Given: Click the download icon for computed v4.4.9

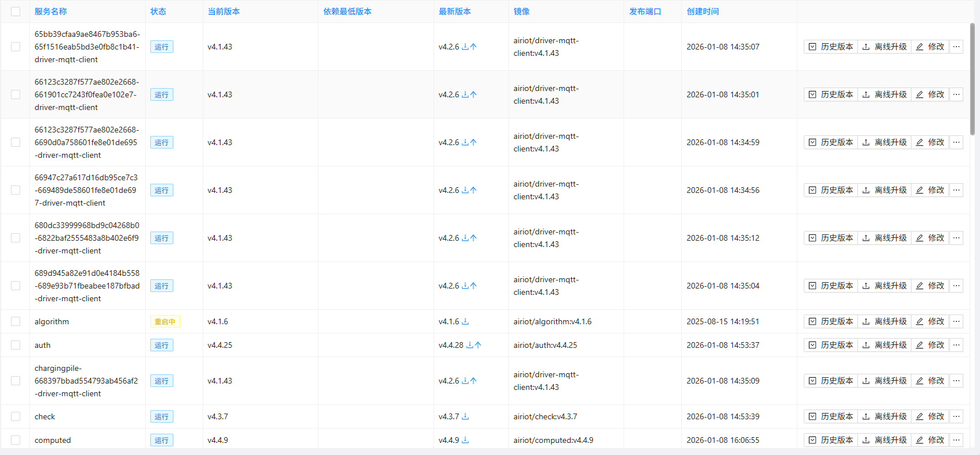Looking at the screenshot, I should coord(465,440).
